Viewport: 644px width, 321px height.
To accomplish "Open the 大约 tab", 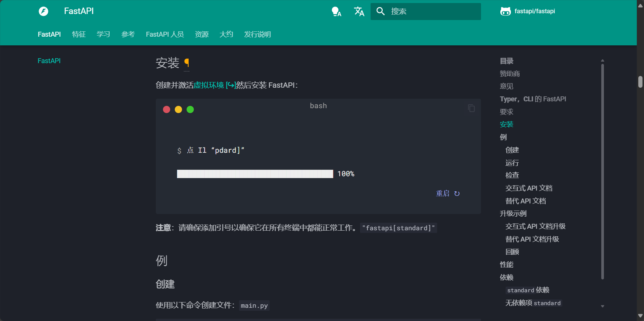I will (226, 34).
